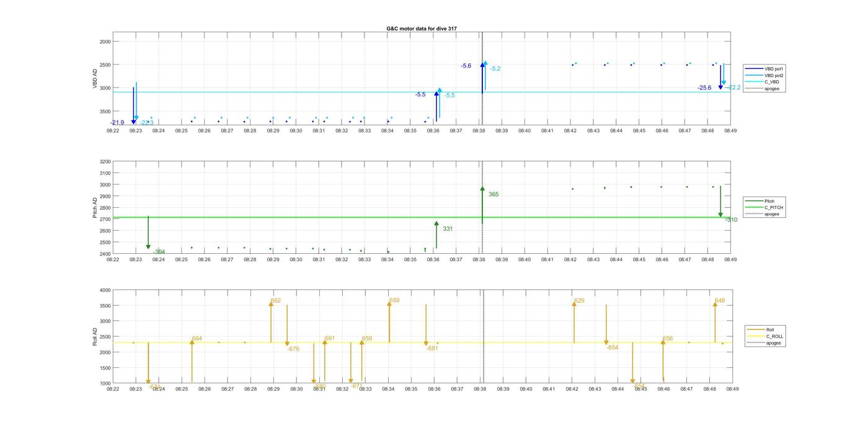Select the '365' pitch data label
Image resolution: width=868 pixels, height=430 pixels.
click(x=494, y=195)
